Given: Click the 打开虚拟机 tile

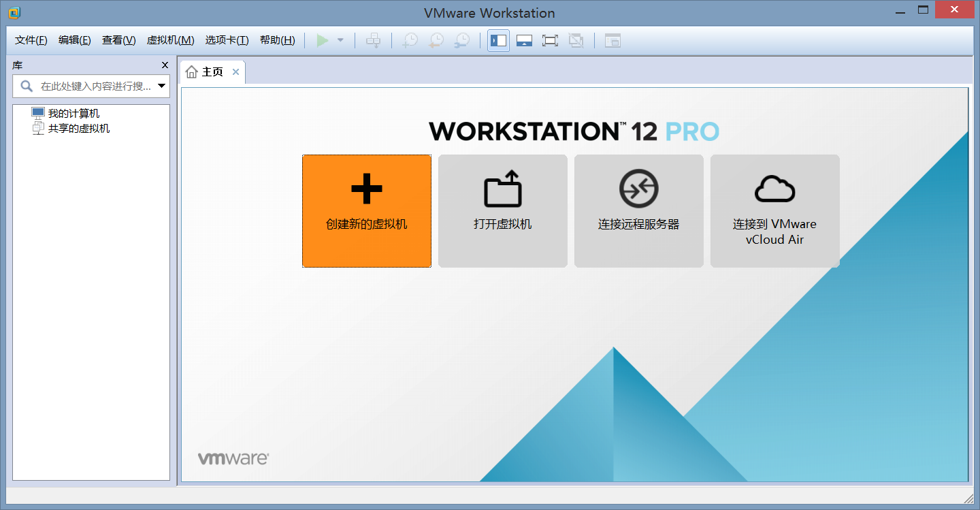Looking at the screenshot, I should pyautogui.click(x=503, y=211).
